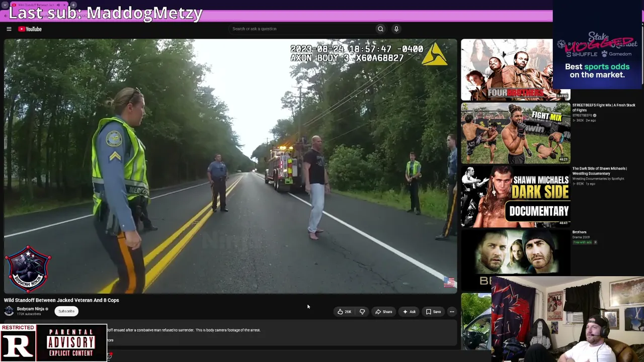Subscribe to the Bodycam Ninja channel
644x362 pixels.
(x=66, y=311)
